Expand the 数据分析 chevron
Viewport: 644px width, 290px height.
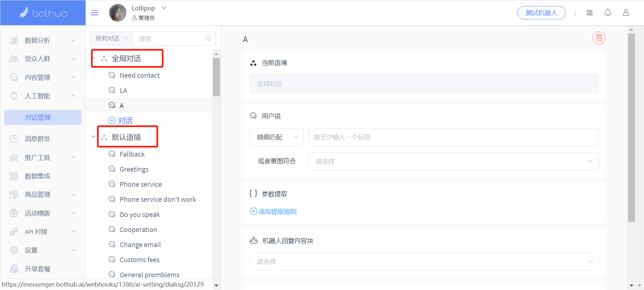point(73,41)
